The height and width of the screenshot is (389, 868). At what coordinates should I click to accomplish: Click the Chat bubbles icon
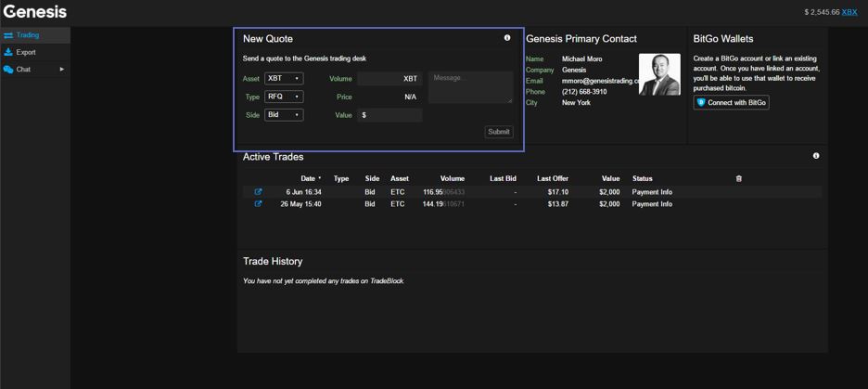pos(8,70)
